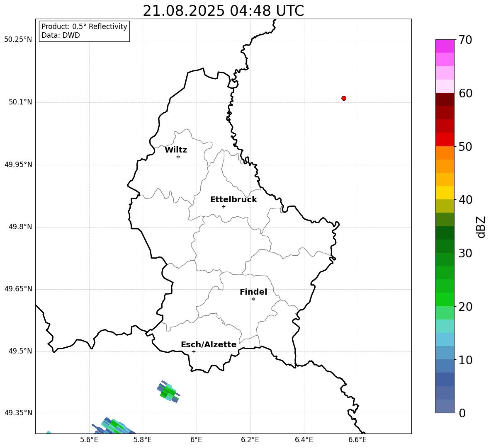Click the yellow swatch just above 40
Image resolution: width=491 pixels, height=448 pixels.
point(445,193)
